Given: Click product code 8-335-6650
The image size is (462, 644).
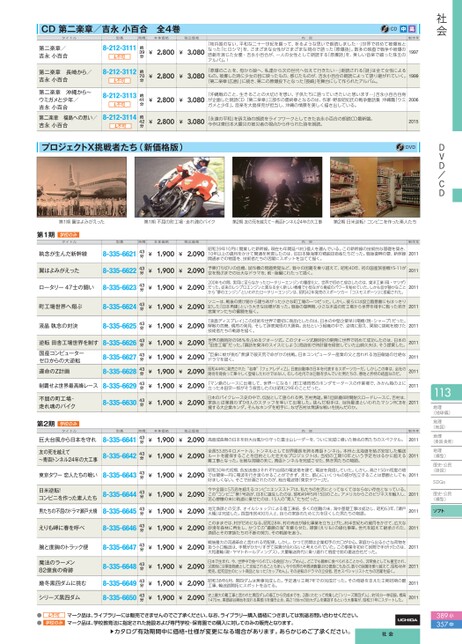Looking at the screenshot, I should (120, 598).
